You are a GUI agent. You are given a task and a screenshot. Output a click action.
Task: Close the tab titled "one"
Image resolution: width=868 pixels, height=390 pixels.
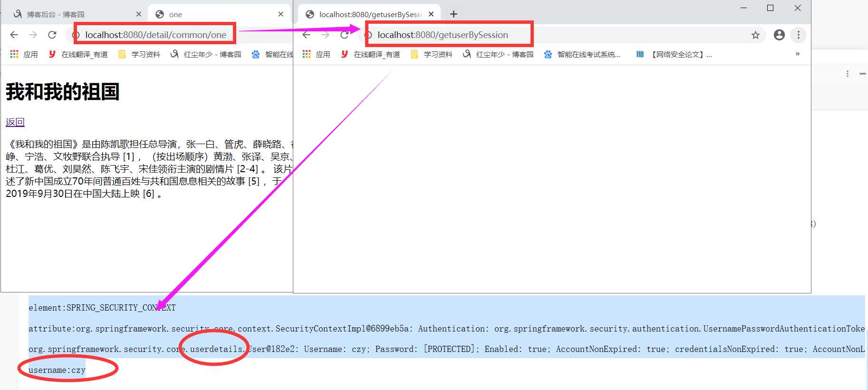pyautogui.click(x=281, y=14)
